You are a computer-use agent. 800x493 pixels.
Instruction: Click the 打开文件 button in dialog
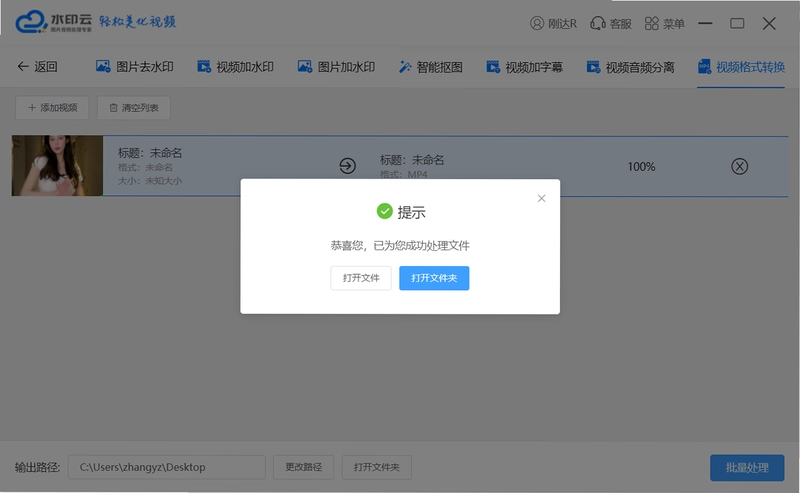(361, 278)
